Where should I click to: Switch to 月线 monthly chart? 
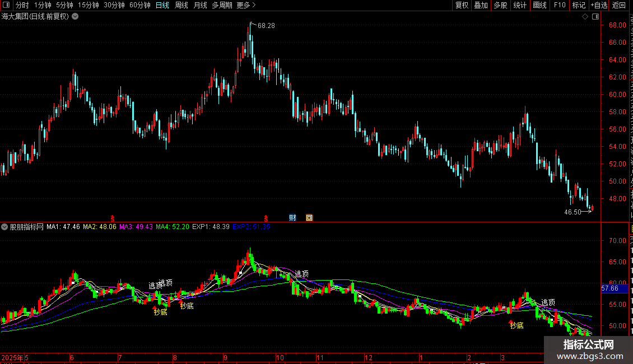click(x=200, y=5)
